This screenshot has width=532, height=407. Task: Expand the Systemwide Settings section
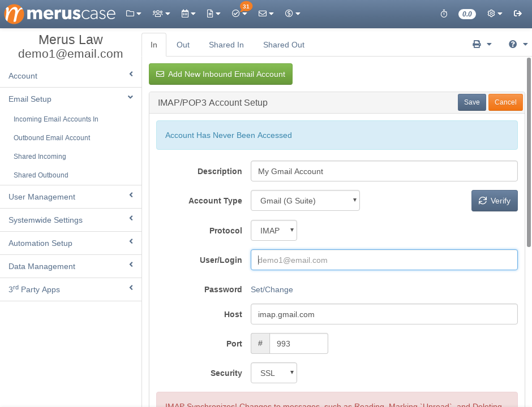(71, 220)
